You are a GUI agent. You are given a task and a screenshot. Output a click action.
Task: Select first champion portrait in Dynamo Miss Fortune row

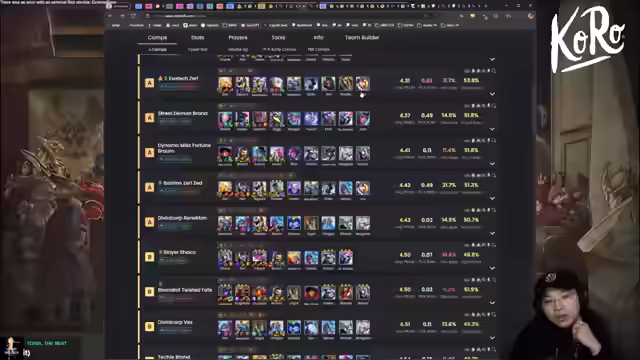tap(225, 154)
